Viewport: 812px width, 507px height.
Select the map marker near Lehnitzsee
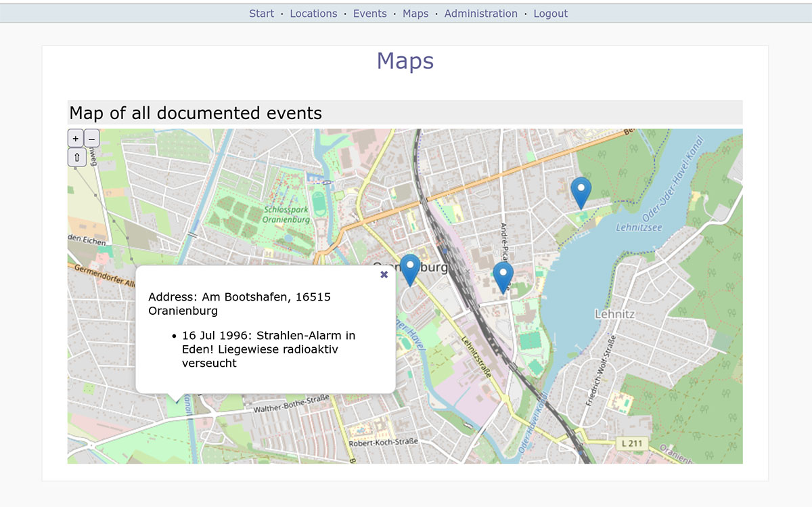(x=581, y=192)
